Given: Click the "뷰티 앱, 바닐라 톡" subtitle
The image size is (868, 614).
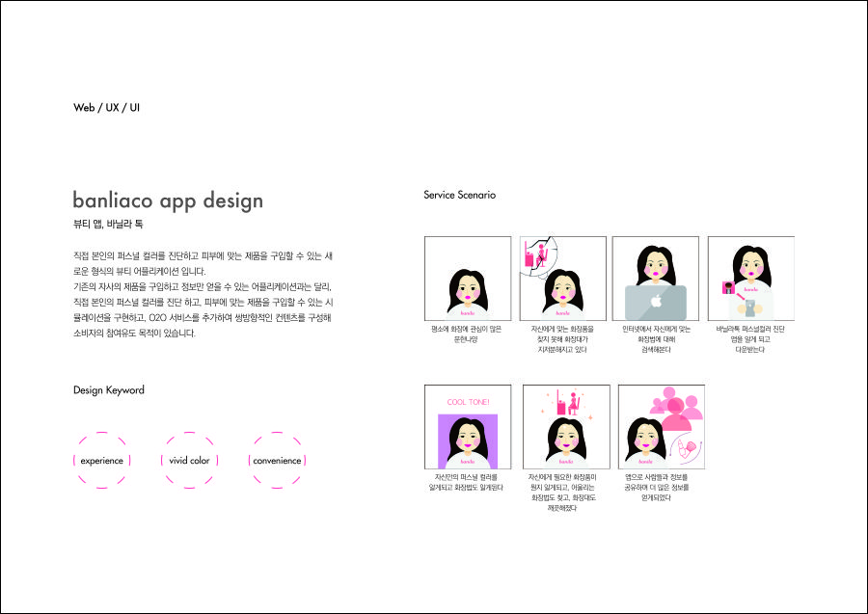Looking at the screenshot, I should point(108,224).
